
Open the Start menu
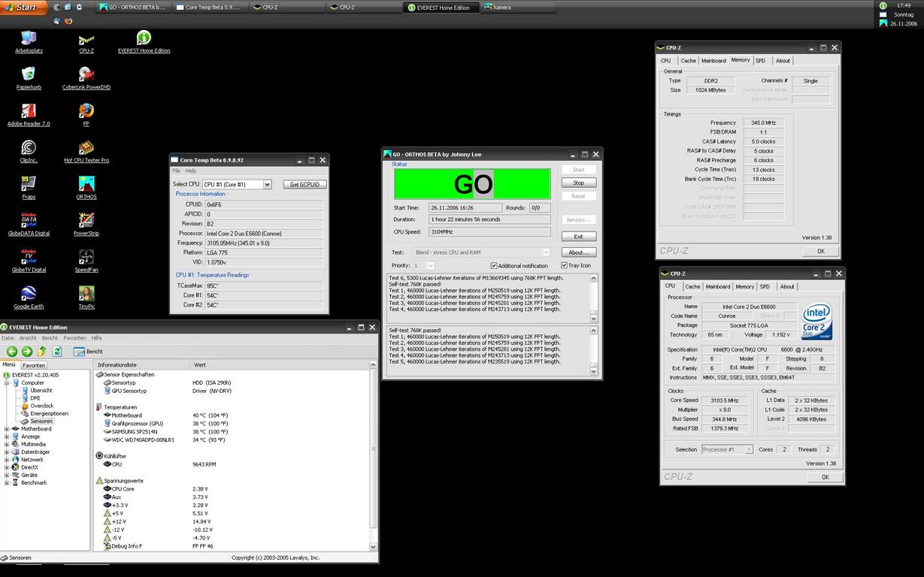[23, 8]
